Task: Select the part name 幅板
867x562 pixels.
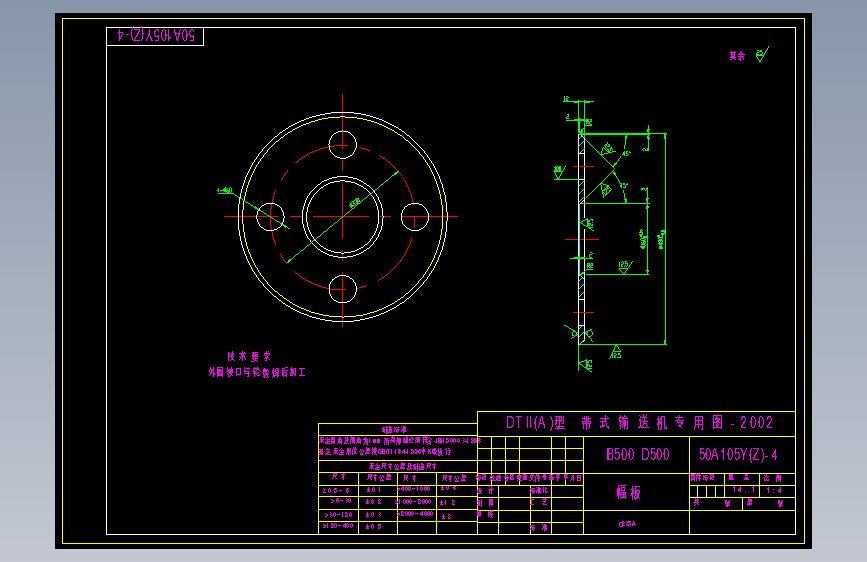Action: [x=629, y=492]
